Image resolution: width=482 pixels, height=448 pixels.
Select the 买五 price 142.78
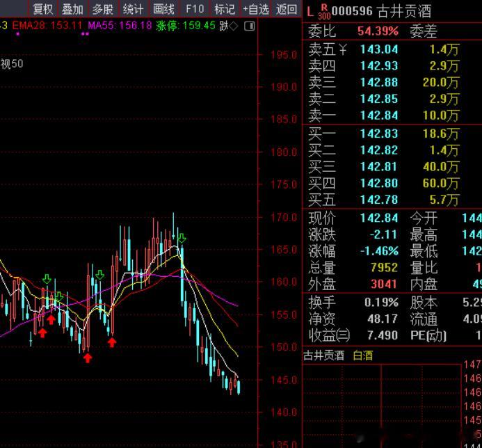(379, 200)
